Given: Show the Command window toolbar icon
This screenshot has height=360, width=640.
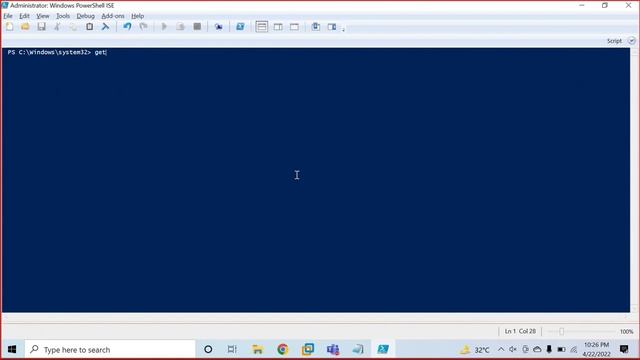Looking at the screenshot, I should click(x=316, y=27).
